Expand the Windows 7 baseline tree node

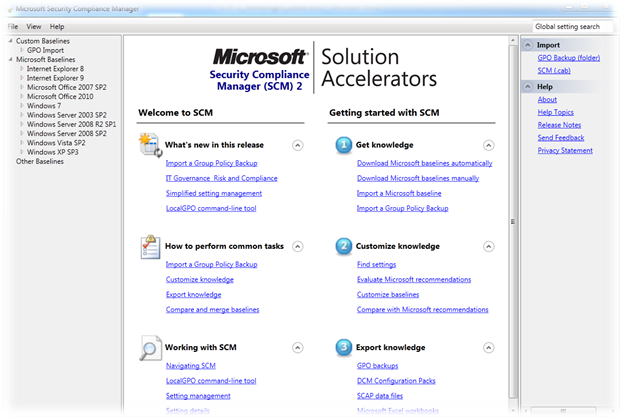(x=22, y=105)
